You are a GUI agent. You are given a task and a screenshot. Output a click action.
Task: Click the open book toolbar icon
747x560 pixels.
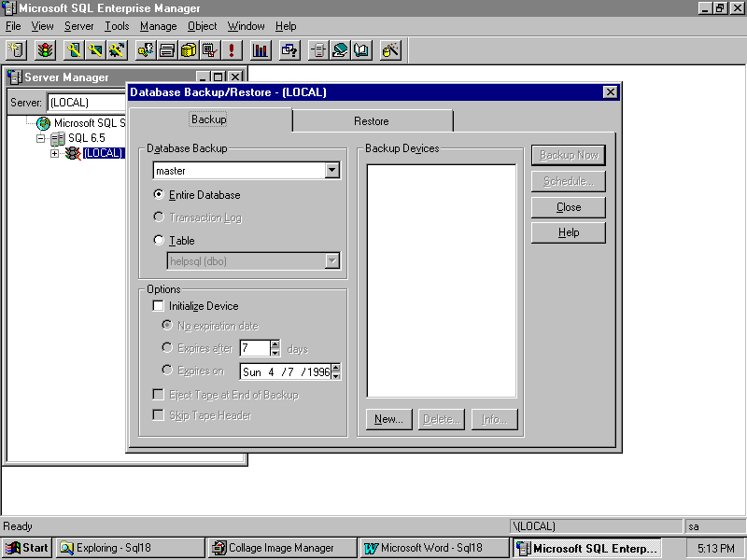click(361, 50)
